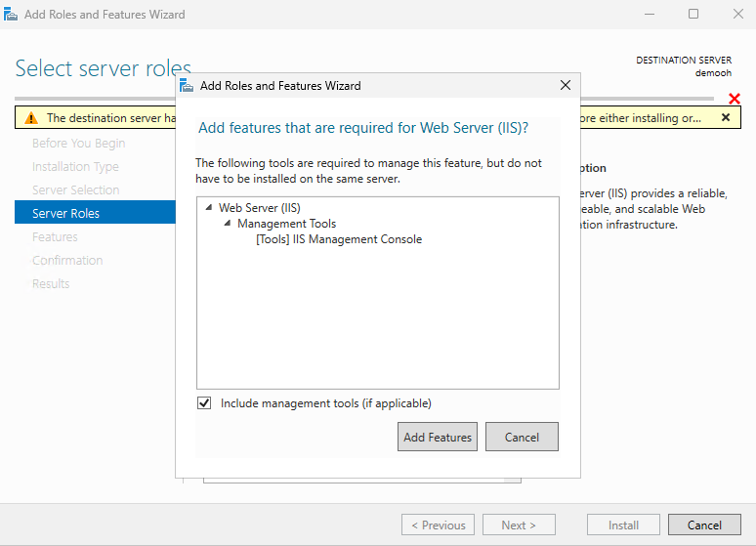Go to Confirmation step in sidebar
This screenshot has width=756, height=546.
click(x=67, y=261)
